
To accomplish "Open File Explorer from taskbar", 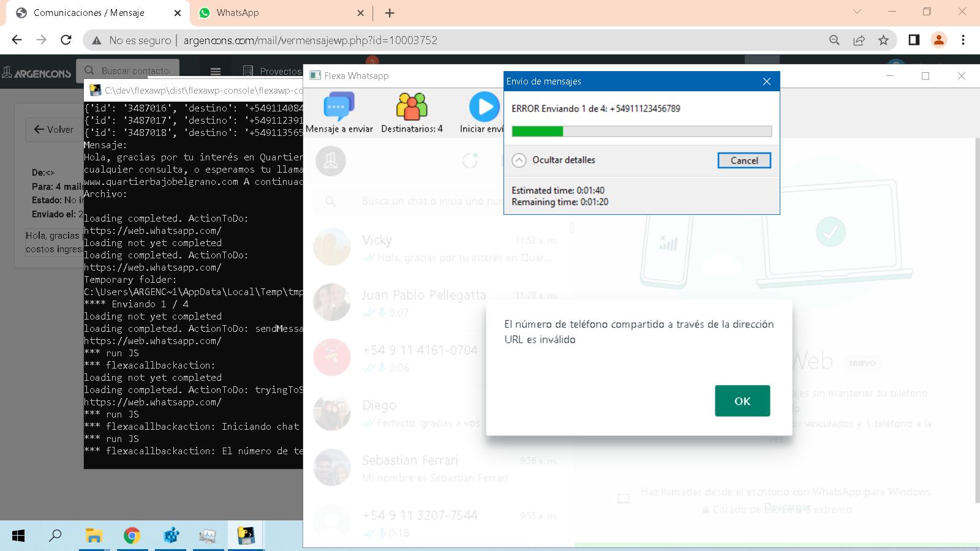I will pos(94,536).
